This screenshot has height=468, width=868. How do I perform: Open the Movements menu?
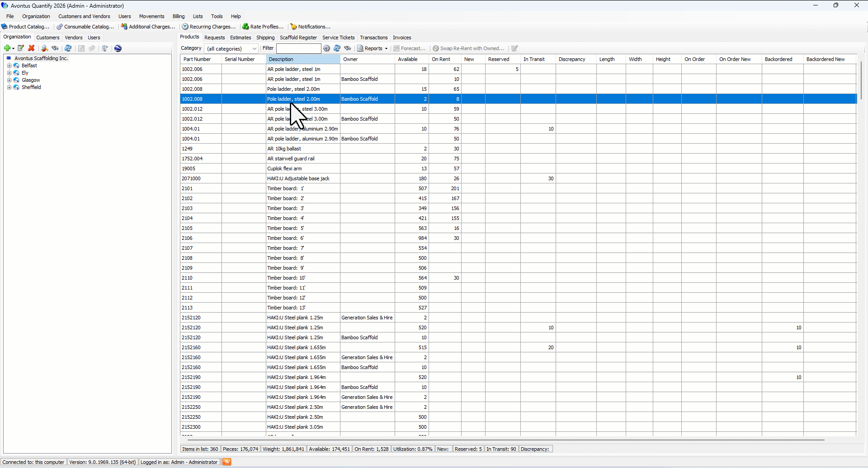152,16
